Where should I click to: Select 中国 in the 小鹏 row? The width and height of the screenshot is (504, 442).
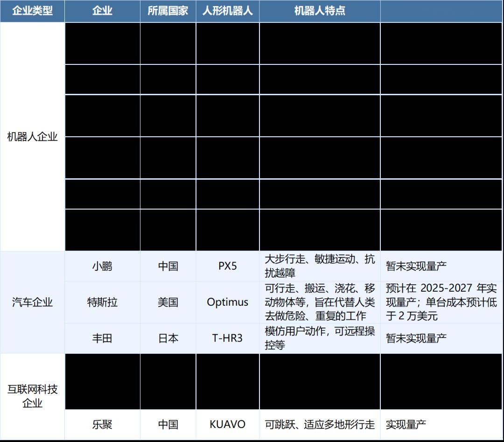pyautogui.click(x=168, y=266)
